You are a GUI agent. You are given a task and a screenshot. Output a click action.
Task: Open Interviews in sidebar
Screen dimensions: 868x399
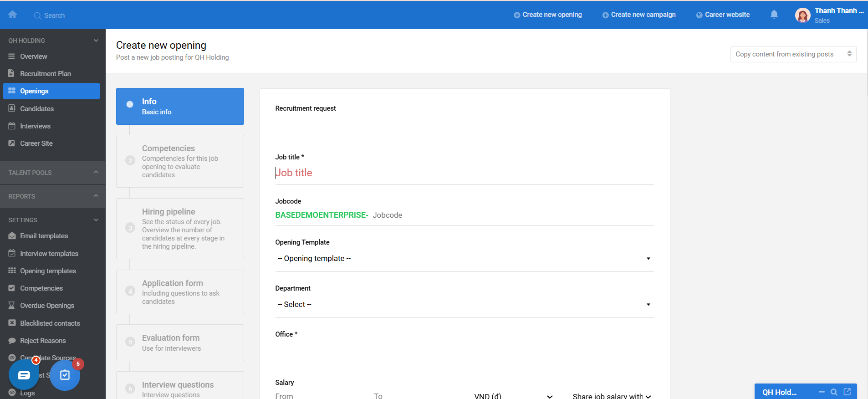[36, 126]
